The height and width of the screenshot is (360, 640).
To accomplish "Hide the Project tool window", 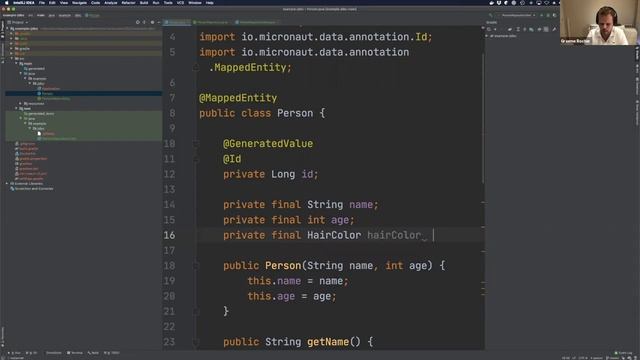I will coord(159,22).
